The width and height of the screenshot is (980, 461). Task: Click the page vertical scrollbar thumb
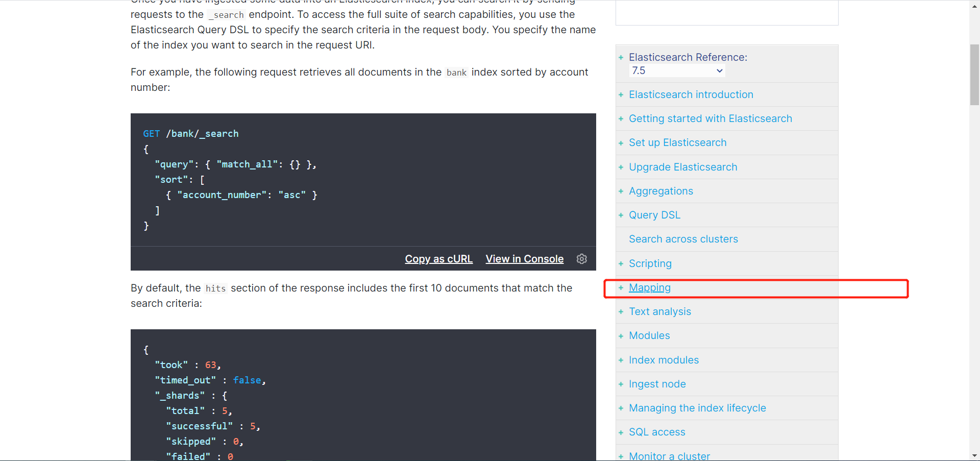coord(974,75)
